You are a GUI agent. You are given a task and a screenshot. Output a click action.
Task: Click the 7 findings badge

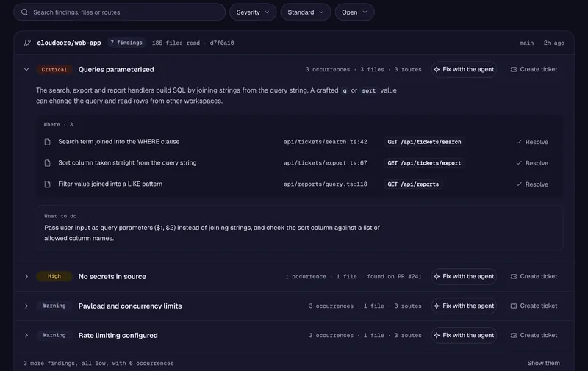click(126, 43)
